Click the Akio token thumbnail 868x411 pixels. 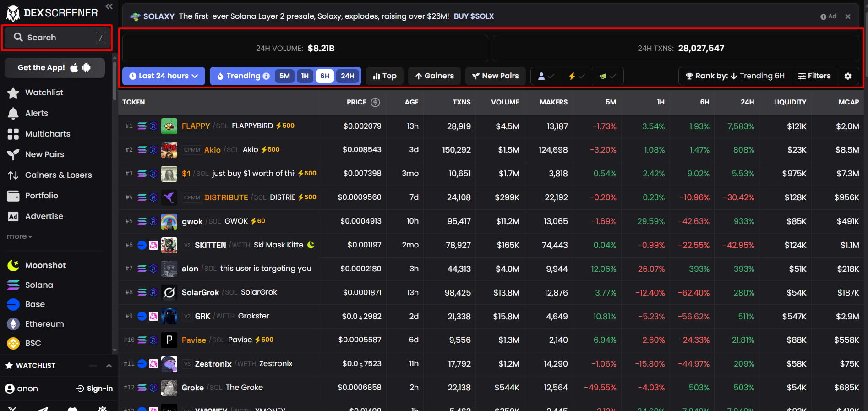click(169, 150)
